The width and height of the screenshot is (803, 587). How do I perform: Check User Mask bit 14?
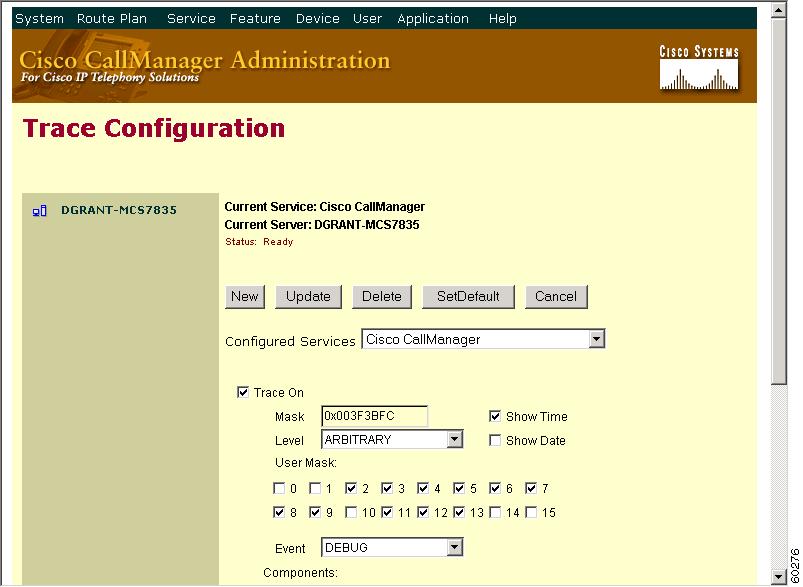(495, 512)
